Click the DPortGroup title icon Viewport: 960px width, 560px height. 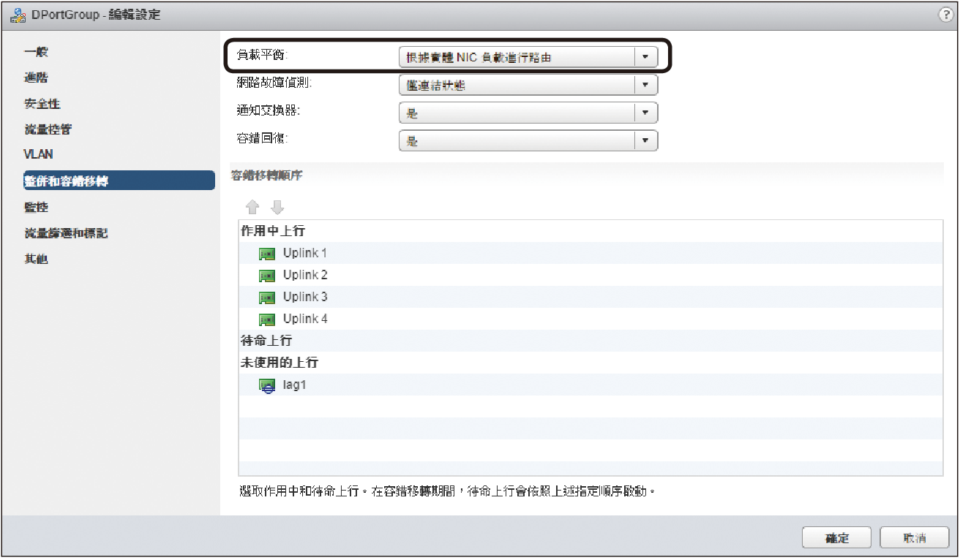click(18, 15)
